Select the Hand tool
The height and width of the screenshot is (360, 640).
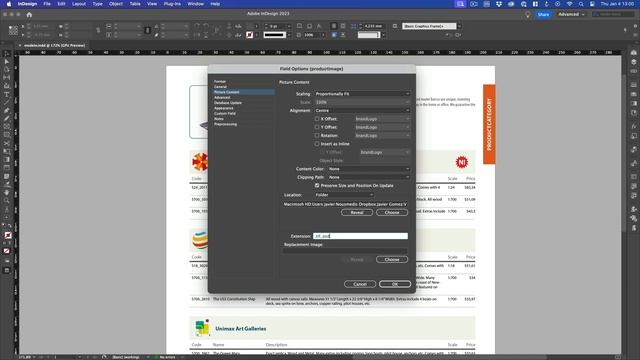pos(7,192)
